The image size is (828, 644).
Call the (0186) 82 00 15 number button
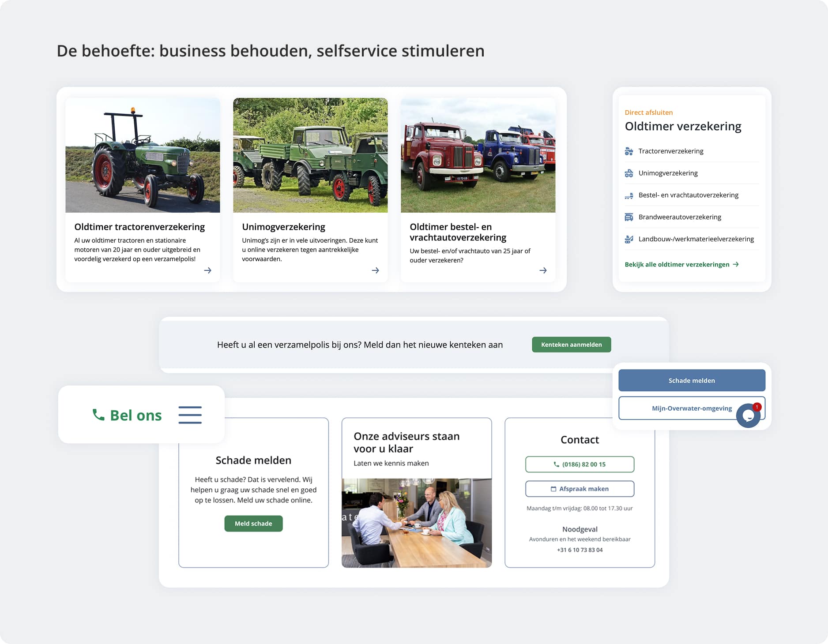580,464
